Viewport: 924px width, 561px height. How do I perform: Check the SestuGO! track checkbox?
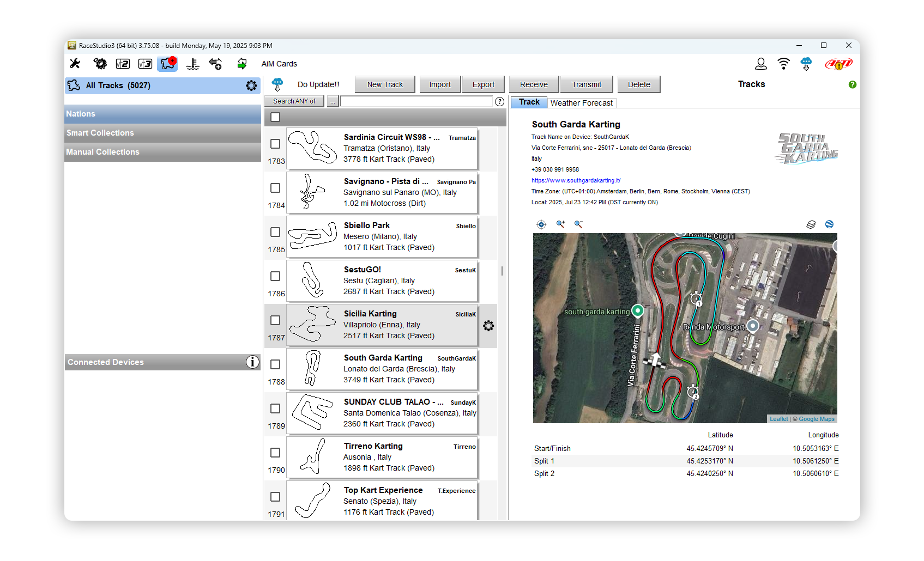[x=275, y=276]
